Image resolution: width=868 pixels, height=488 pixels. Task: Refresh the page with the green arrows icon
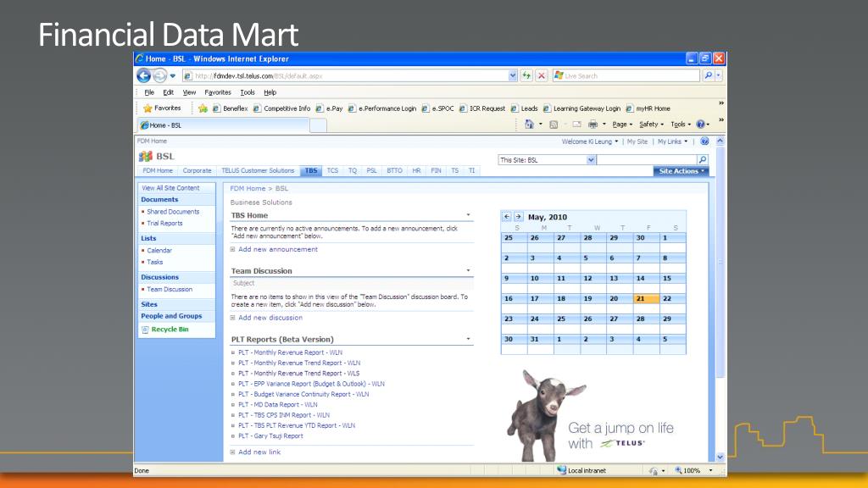click(526, 75)
